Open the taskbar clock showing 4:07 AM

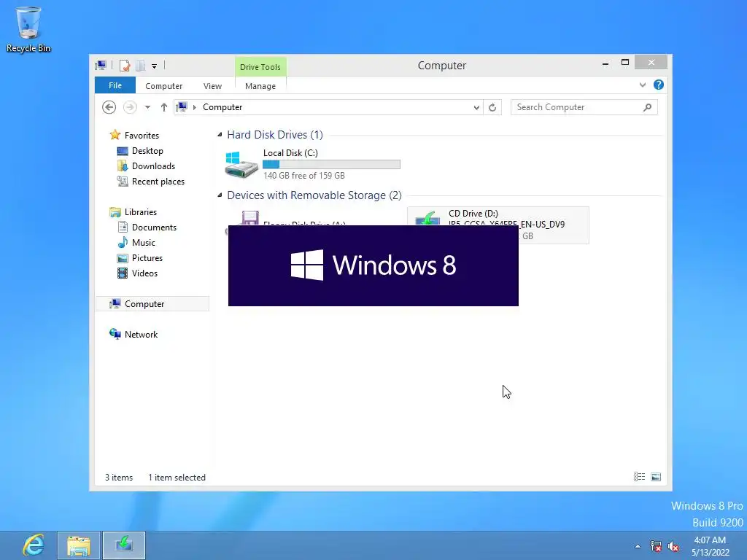coord(711,545)
